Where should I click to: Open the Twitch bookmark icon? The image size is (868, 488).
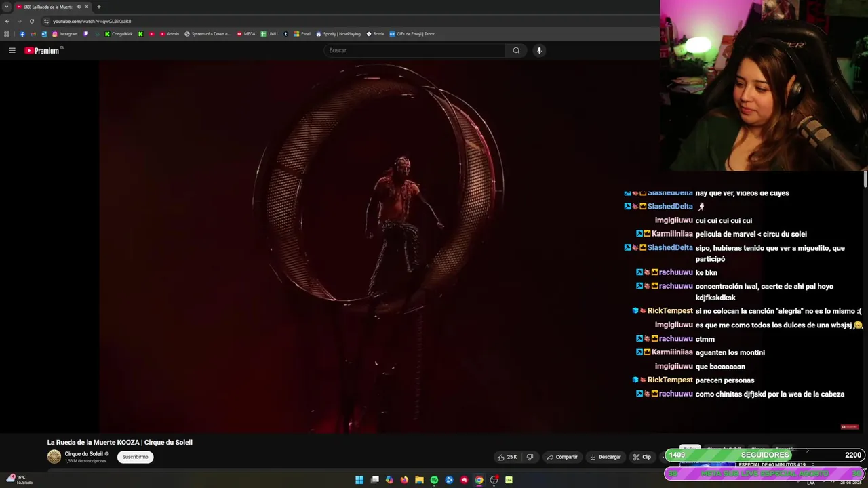86,34
